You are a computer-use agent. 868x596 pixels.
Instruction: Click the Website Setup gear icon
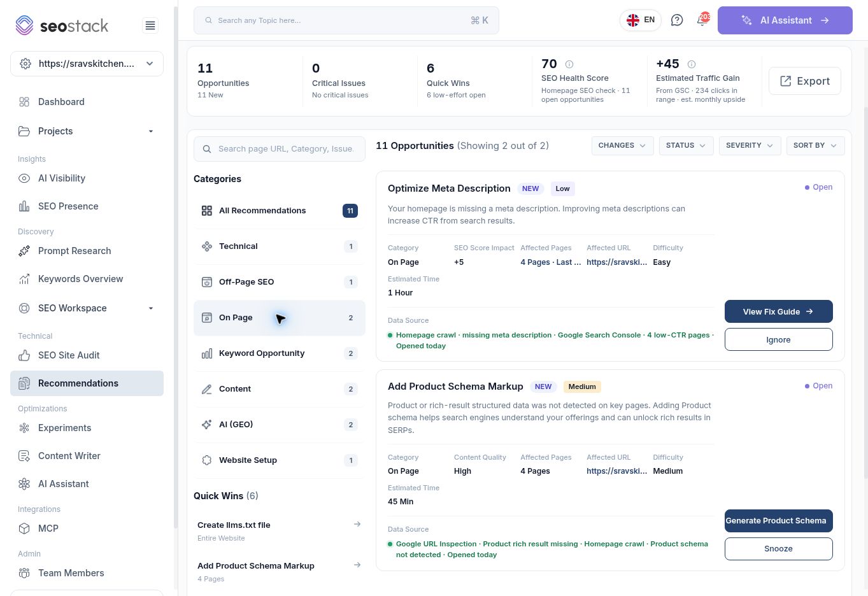click(x=207, y=460)
